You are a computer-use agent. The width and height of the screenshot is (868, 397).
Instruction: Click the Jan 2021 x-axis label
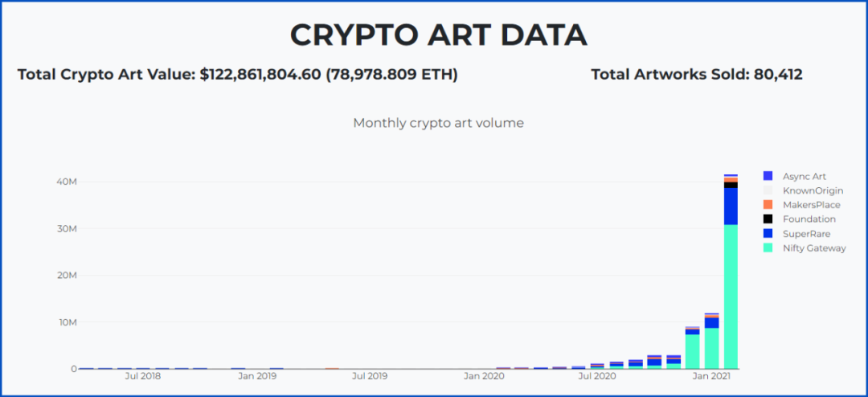[x=711, y=375]
